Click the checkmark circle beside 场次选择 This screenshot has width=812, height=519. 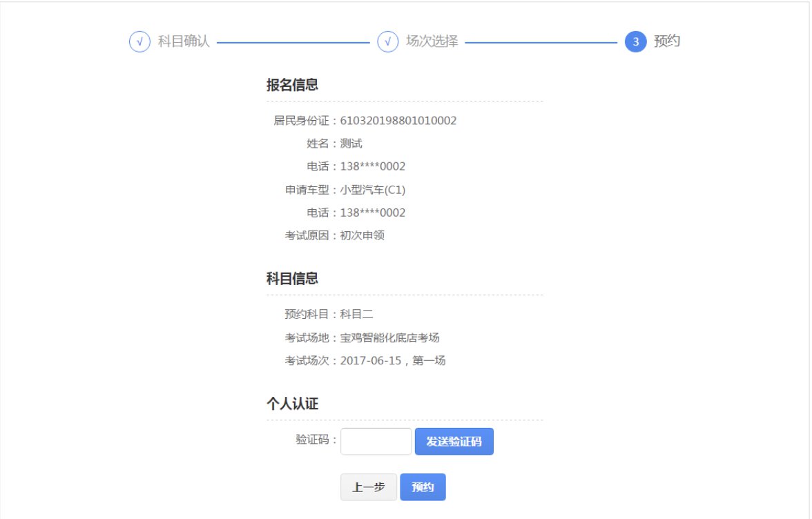[388, 41]
